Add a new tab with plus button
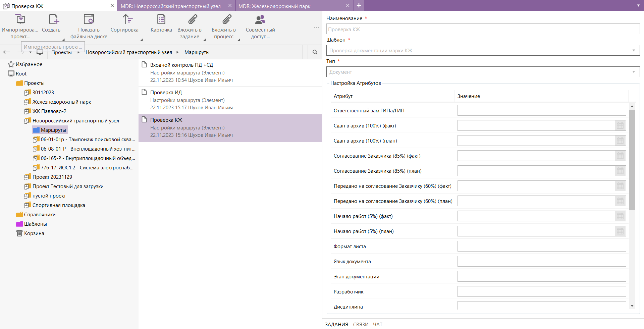 coord(359,5)
